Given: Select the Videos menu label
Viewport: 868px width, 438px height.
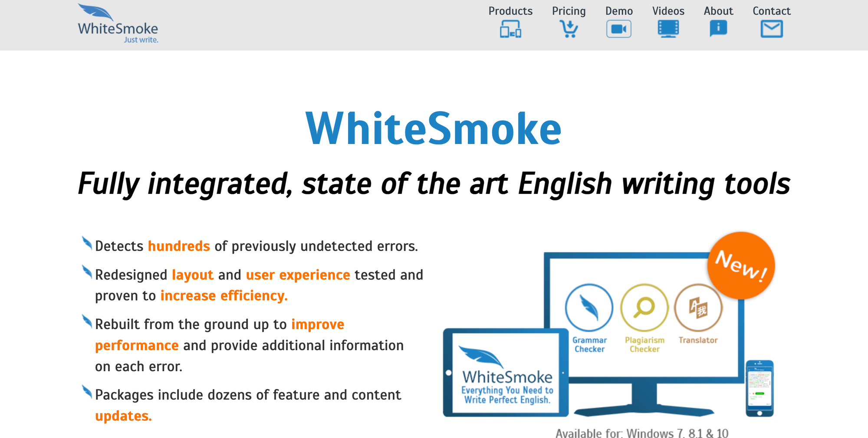Looking at the screenshot, I should (x=668, y=11).
